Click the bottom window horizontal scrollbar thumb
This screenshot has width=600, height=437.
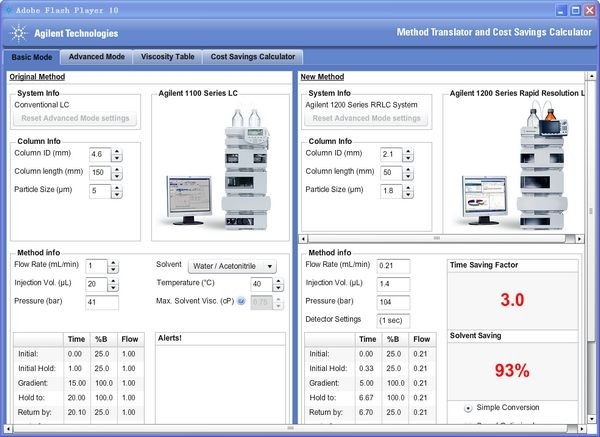[290, 429]
